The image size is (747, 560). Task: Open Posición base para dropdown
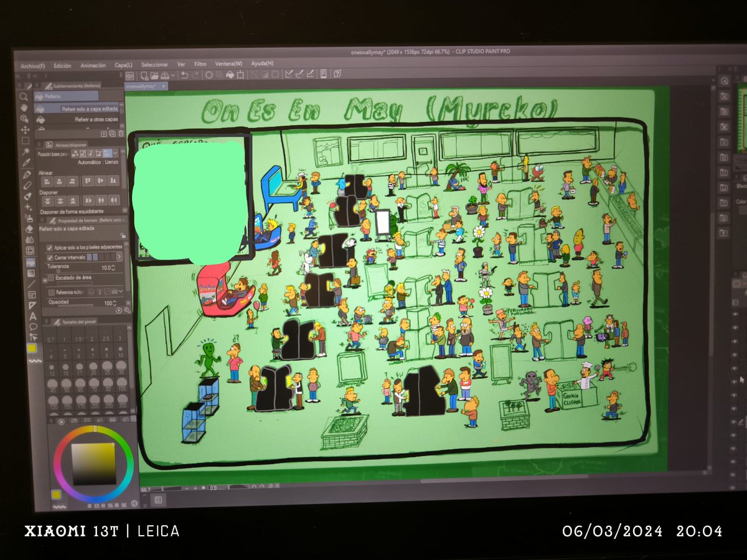pos(115,153)
